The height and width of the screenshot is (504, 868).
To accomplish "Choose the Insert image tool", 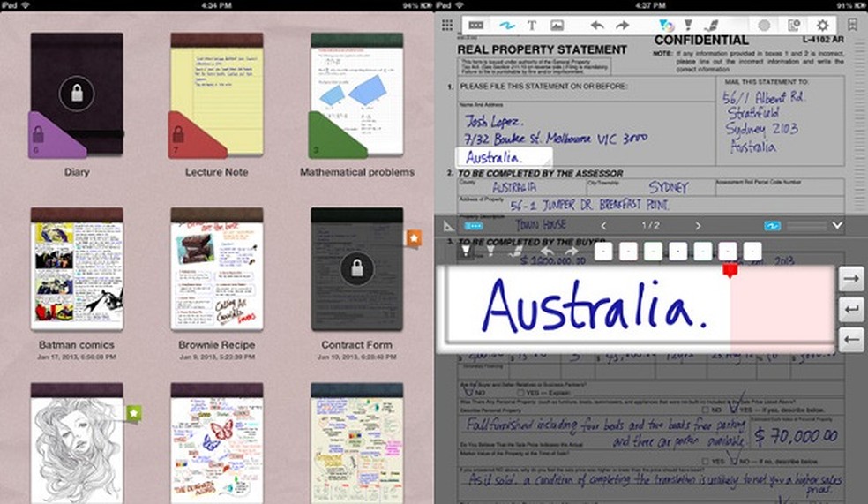I will tap(557, 25).
